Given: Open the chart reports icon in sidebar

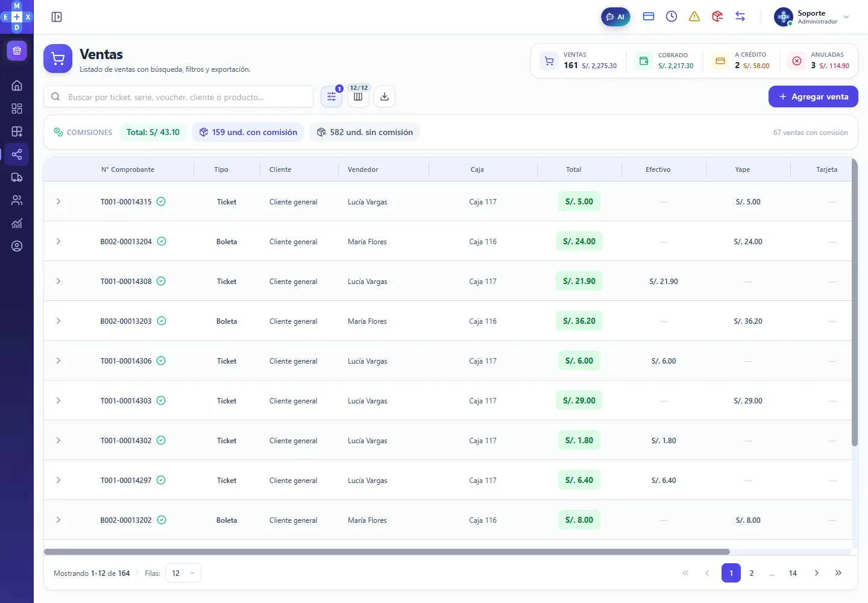Looking at the screenshot, I should pos(17,223).
